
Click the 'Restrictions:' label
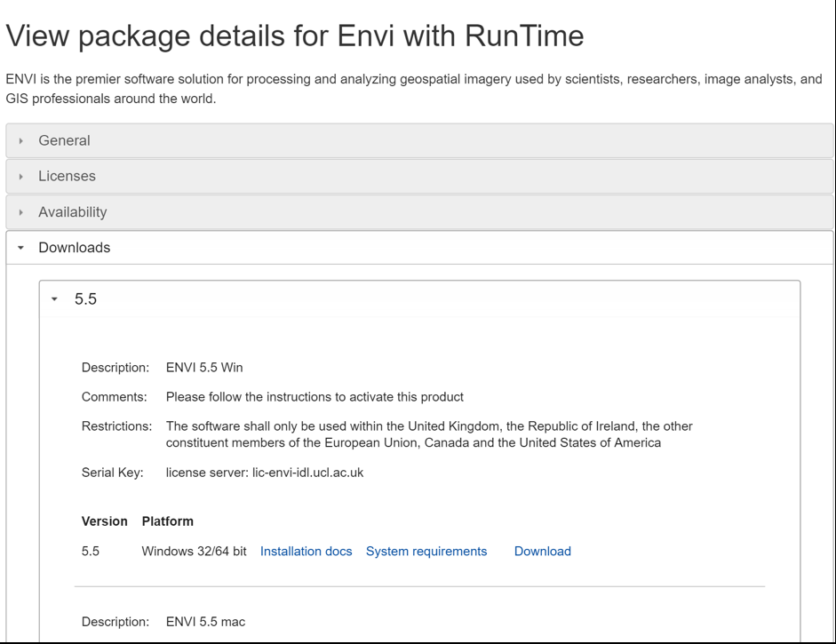116,426
